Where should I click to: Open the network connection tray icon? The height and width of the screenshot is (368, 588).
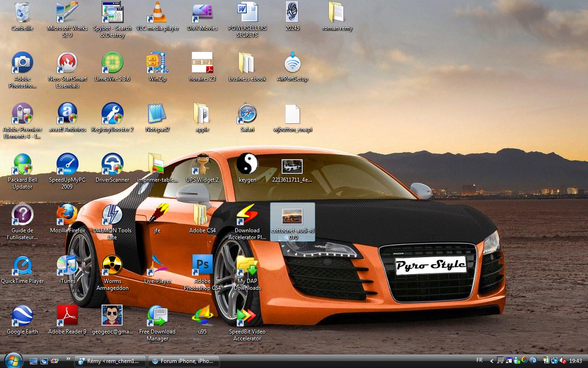pos(554,361)
